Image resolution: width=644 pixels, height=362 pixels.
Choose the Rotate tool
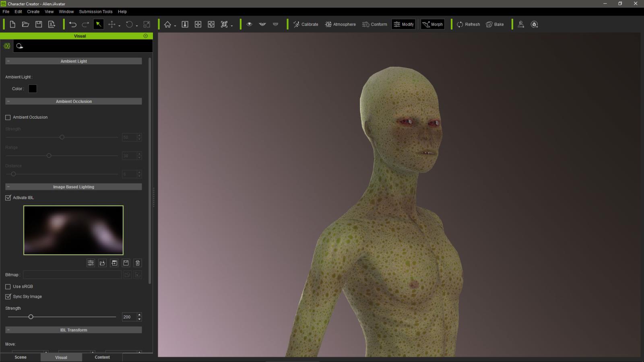(x=129, y=24)
